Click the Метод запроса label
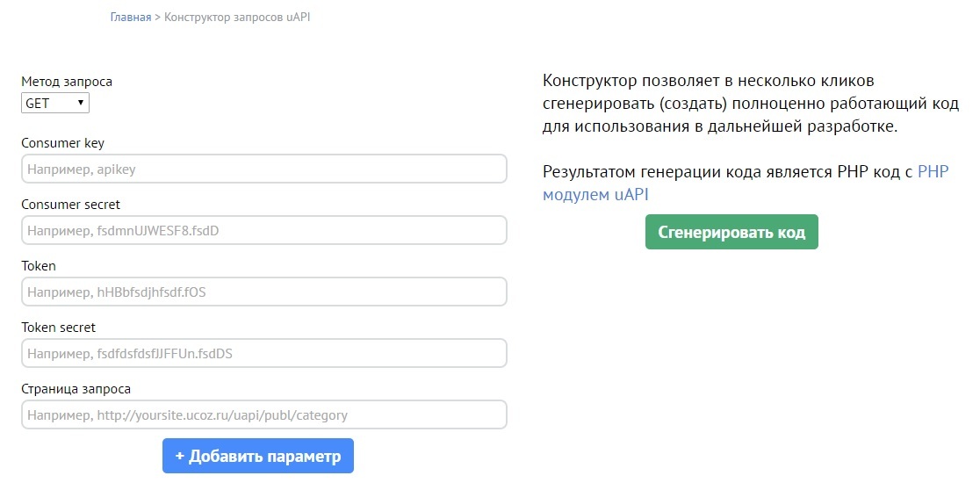The height and width of the screenshot is (490, 980). (67, 82)
